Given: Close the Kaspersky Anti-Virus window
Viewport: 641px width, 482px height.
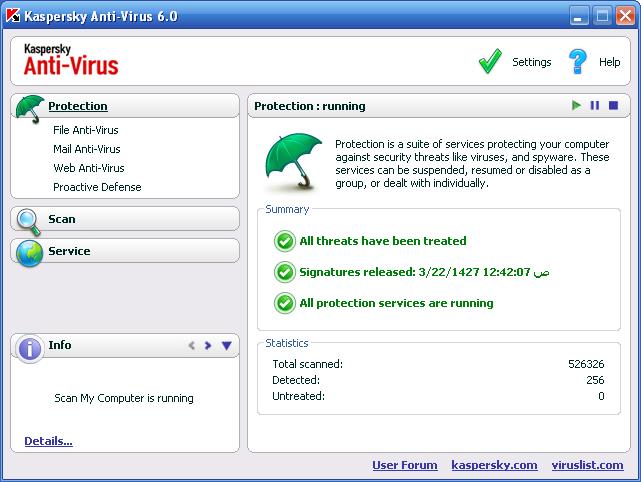Looking at the screenshot, I should click(625, 16).
